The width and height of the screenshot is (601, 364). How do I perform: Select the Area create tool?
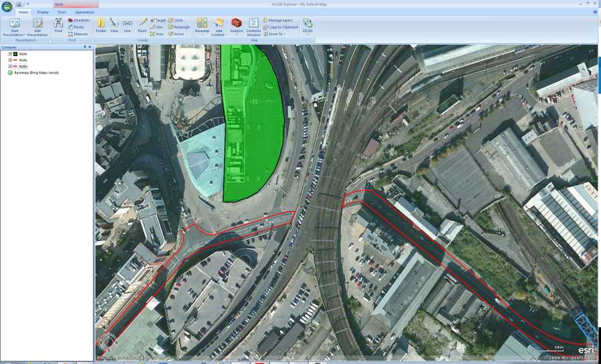pos(156,34)
